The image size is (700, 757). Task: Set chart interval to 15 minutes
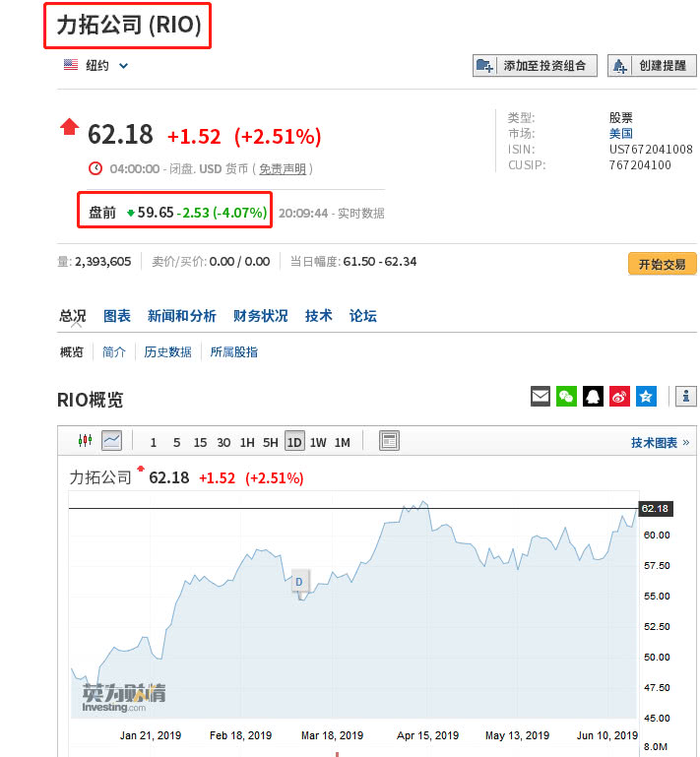(x=200, y=442)
